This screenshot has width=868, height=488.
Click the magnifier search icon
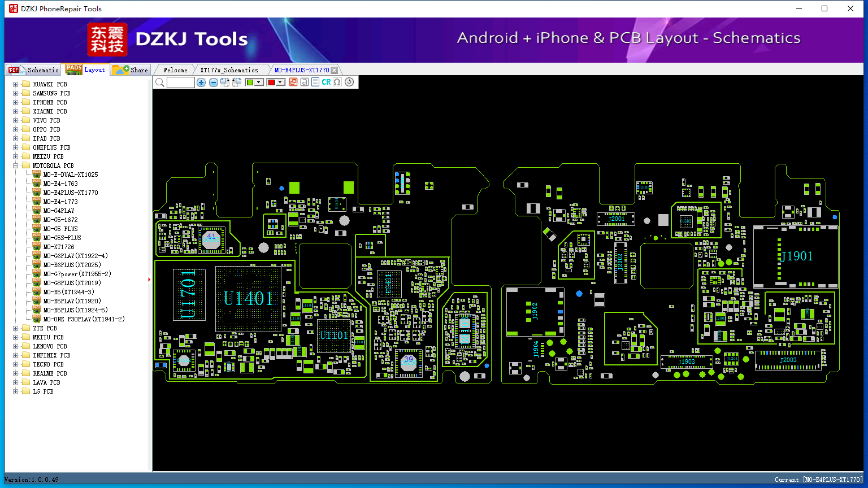[160, 82]
